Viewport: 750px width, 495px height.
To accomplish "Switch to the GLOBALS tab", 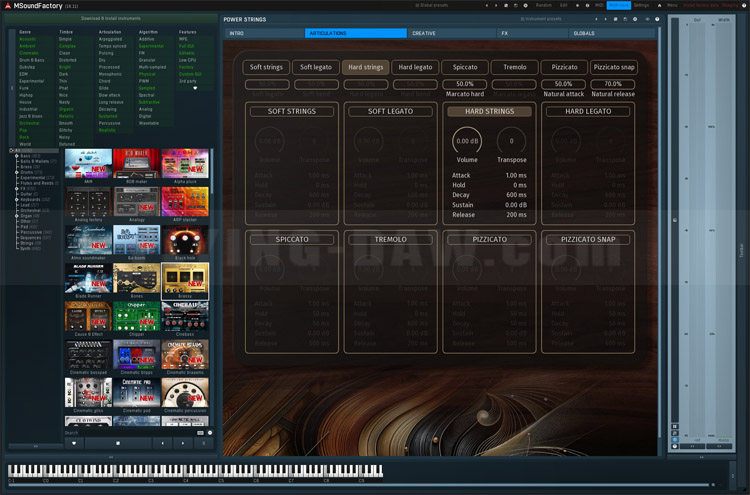I will [x=611, y=33].
